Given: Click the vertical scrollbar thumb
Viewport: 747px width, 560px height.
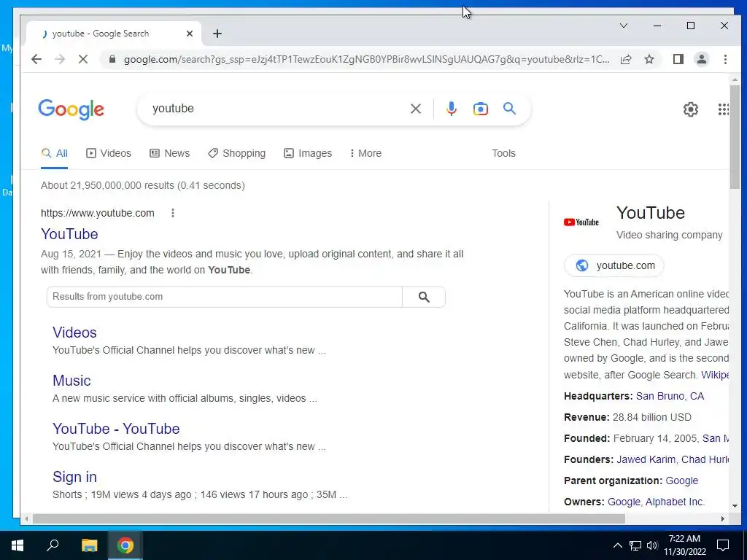Looking at the screenshot, I should [x=735, y=137].
